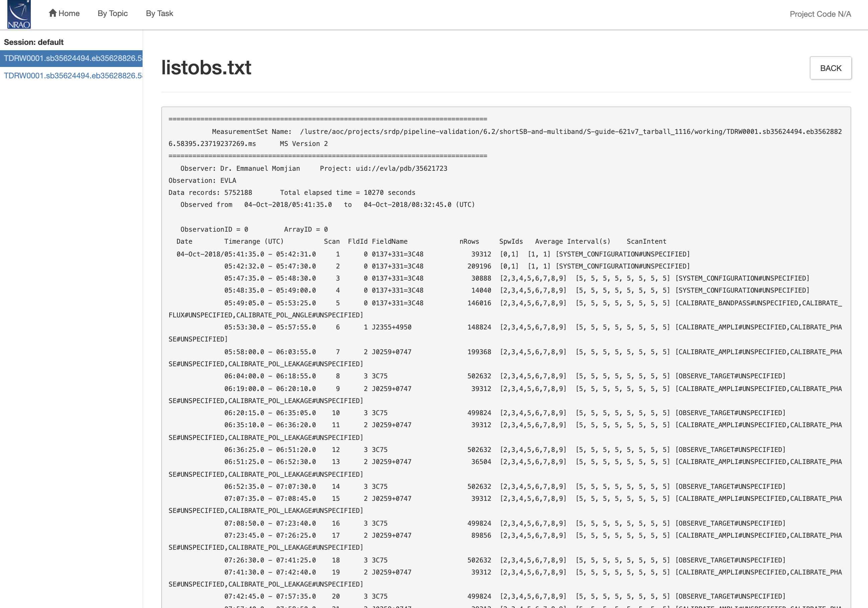Click Observer: Dr. Emmanuel Momjian text
Viewport: 868px width, 608px height.
(x=240, y=168)
